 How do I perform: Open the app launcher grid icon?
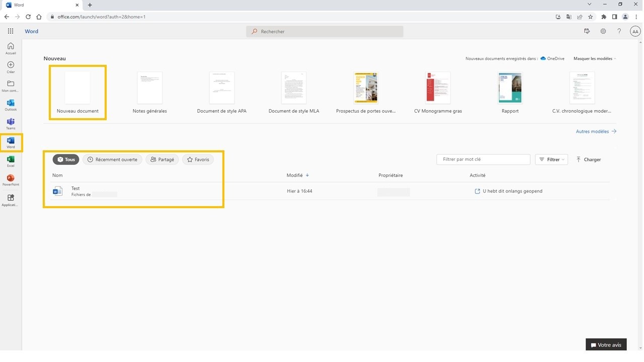click(x=11, y=31)
